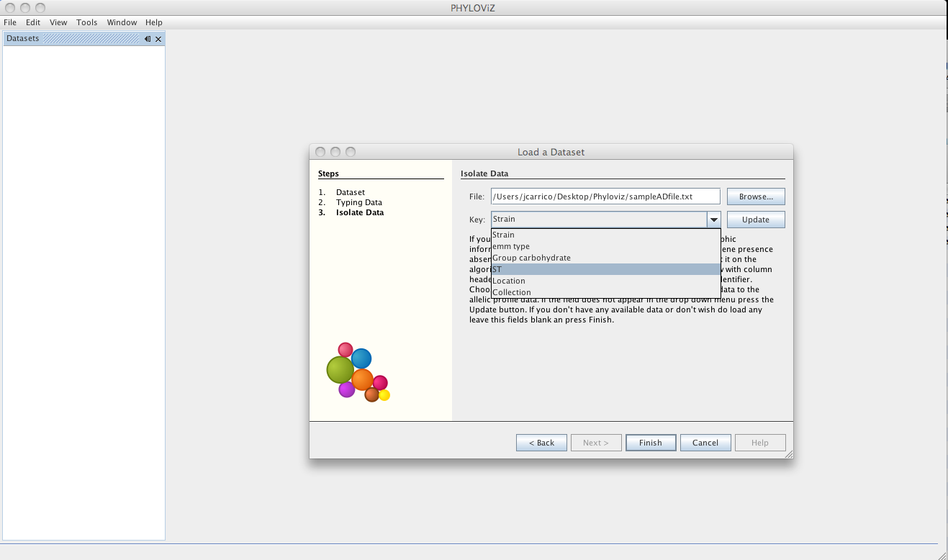The image size is (948, 560).
Task: Open the Window menu
Action: point(122,22)
